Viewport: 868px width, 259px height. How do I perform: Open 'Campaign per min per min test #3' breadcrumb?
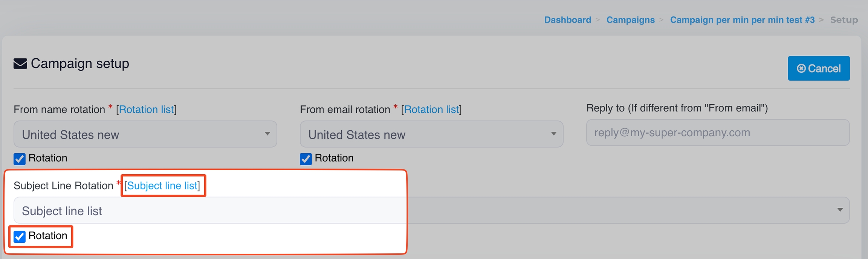point(742,20)
